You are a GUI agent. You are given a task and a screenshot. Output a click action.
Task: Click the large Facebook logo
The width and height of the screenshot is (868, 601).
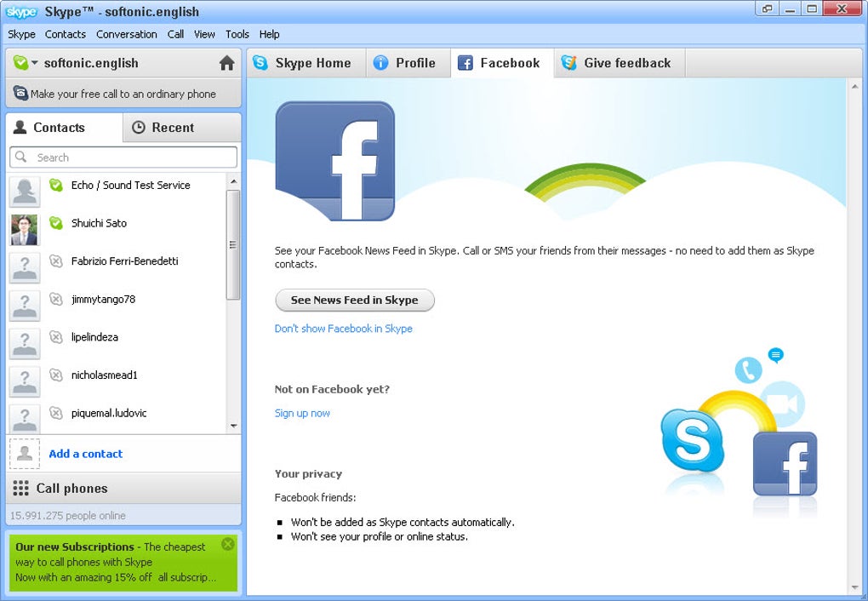click(x=335, y=161)
